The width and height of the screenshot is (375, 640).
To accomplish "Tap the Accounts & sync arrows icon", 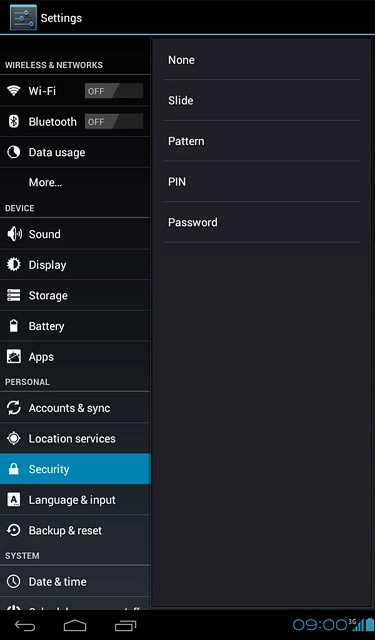I will point(13,408).
